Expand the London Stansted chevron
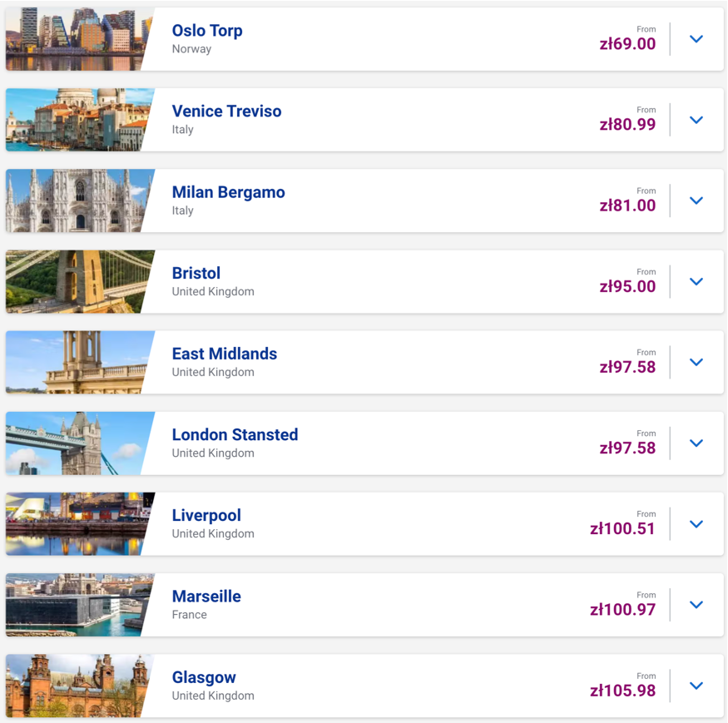The width and height of the screenshot is (728, 723). click(x=696, y=443)
